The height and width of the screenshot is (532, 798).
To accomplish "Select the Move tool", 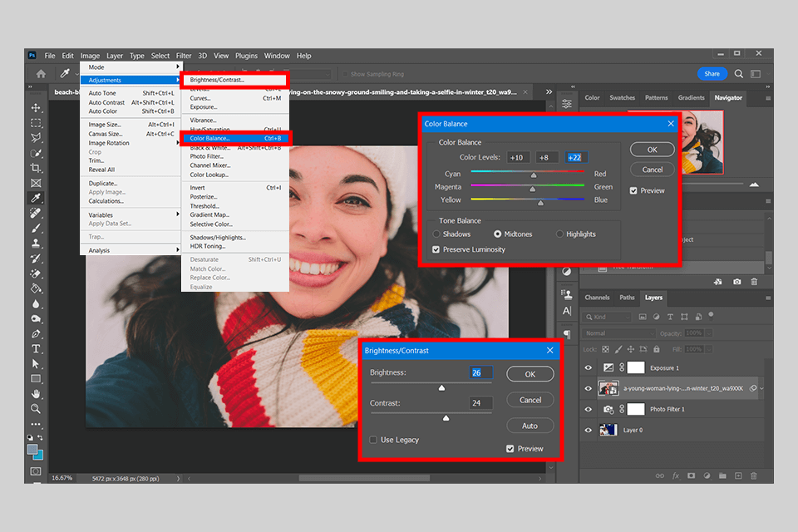I will 36,108.
